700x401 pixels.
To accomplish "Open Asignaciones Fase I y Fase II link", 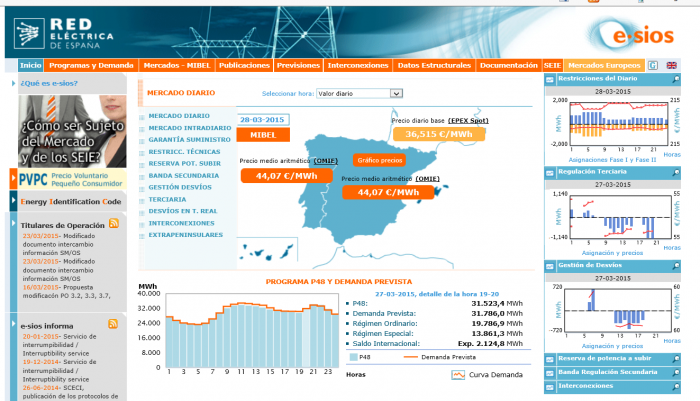I will click(612, 160).
